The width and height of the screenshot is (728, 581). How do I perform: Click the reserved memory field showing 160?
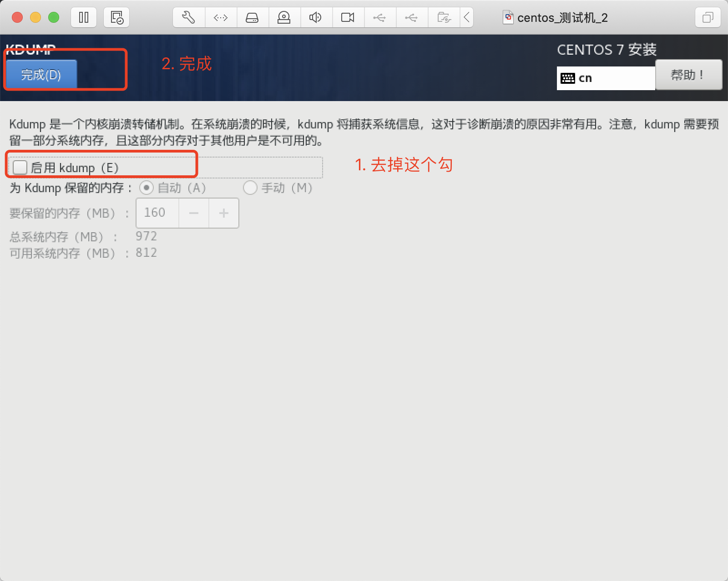pos(157,213)
